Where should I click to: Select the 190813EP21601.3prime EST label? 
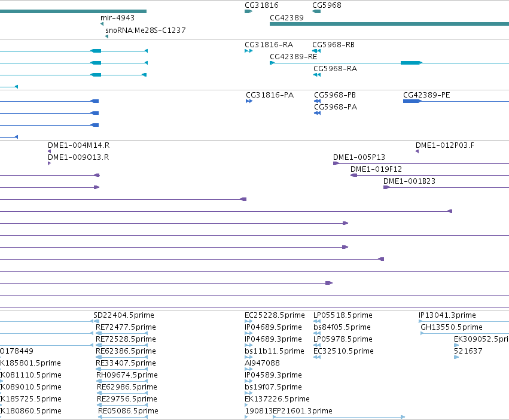point(288,411)
